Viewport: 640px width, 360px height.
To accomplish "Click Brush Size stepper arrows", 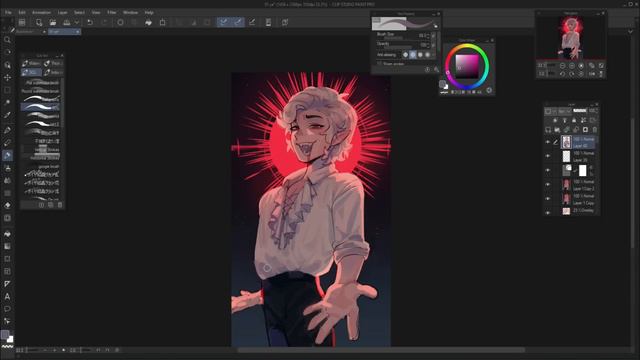I will coord(428,36).
